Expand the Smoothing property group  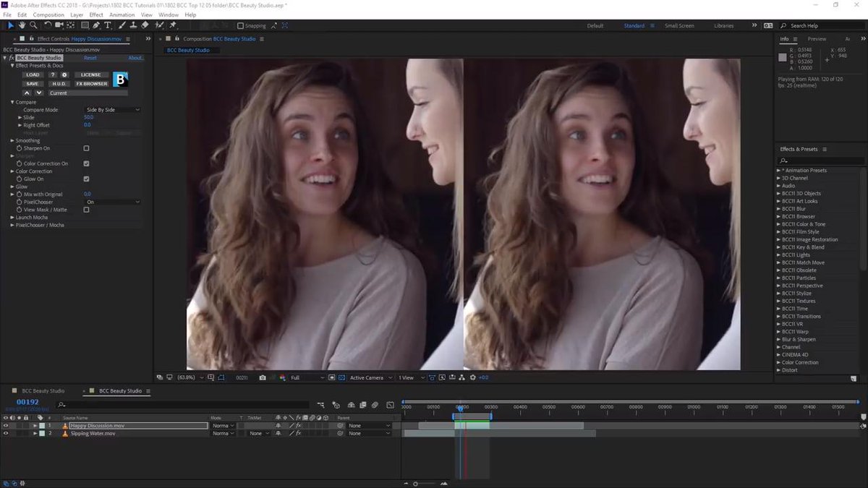coord(12,140)
